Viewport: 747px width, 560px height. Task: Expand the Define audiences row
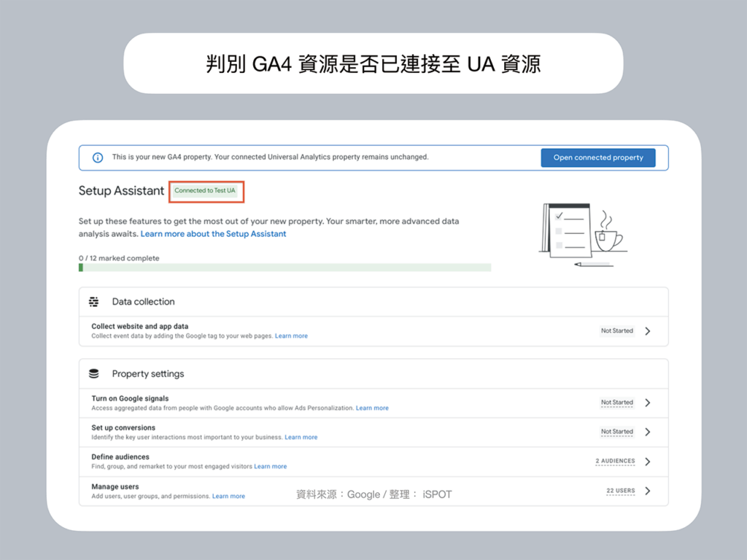point(648,461)
